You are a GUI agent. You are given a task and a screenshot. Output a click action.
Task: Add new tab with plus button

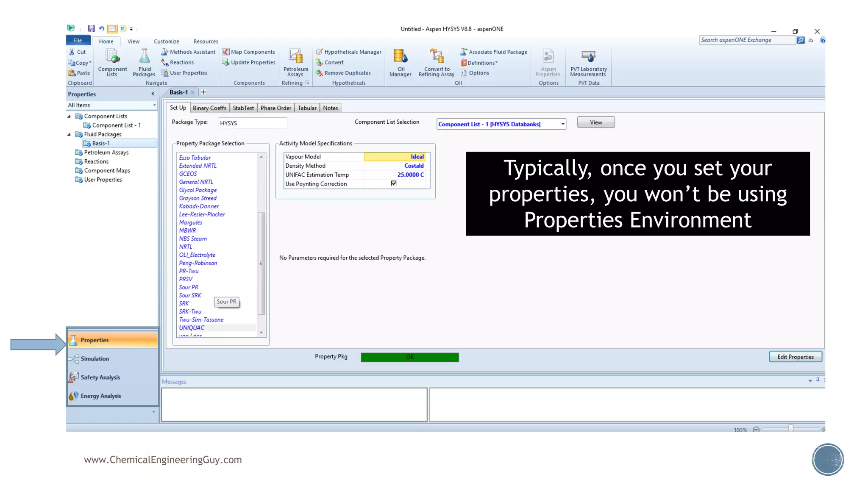(203, 92)
